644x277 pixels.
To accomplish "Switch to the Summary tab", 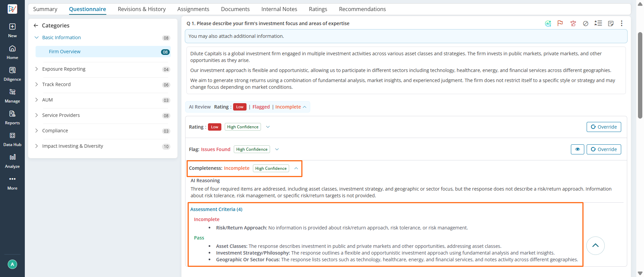I will (x=45, y=9).
